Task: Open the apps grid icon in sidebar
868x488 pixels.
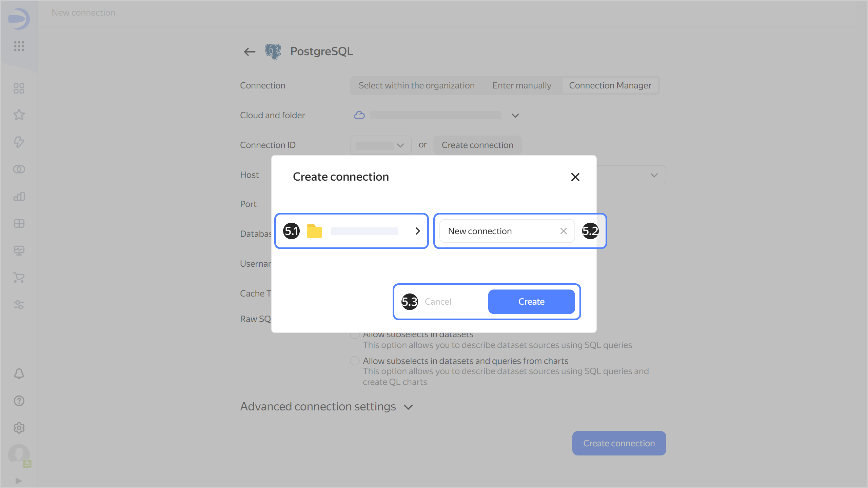Action: pyautogui.click(x=19, y=46)
